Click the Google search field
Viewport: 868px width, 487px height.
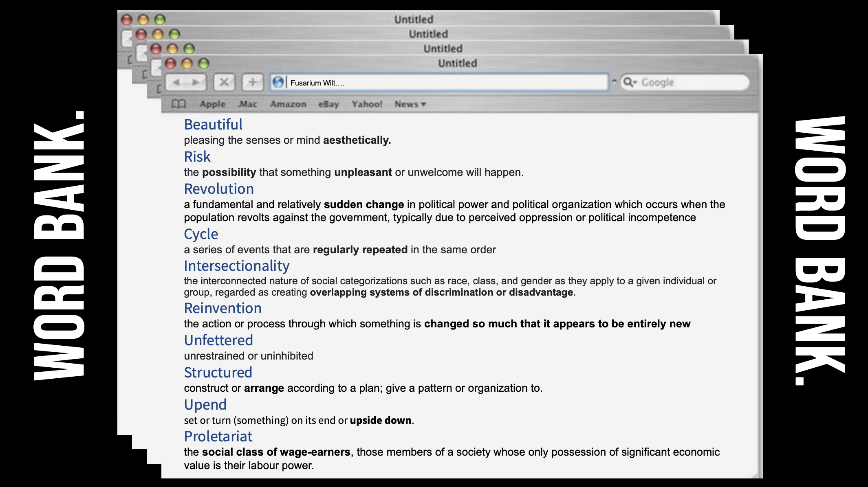coord(685,82)
